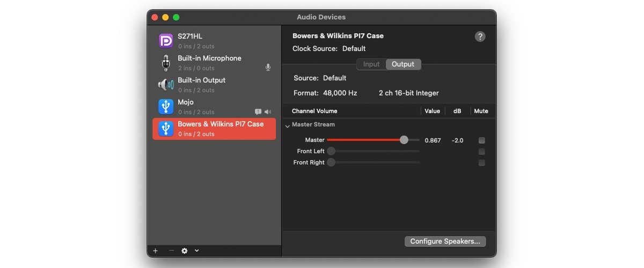Click the Built-in Output speaker icon

165,85
